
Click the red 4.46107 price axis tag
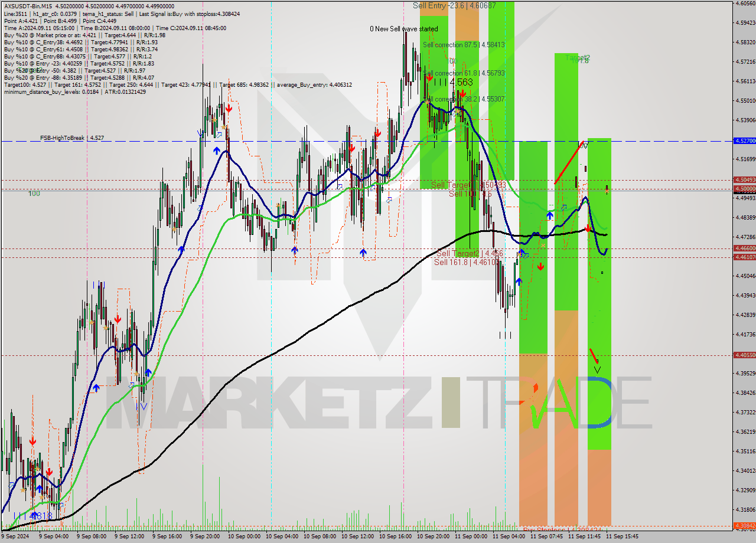tap(744, 257)
